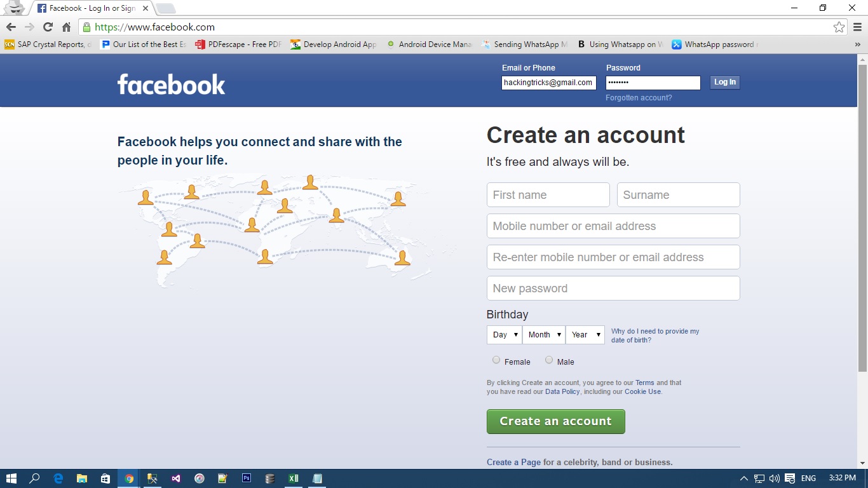868x488 pixels.
Task: Click the Mobile number or email address field
Action: pyautogui.click(x=613, y=226)
